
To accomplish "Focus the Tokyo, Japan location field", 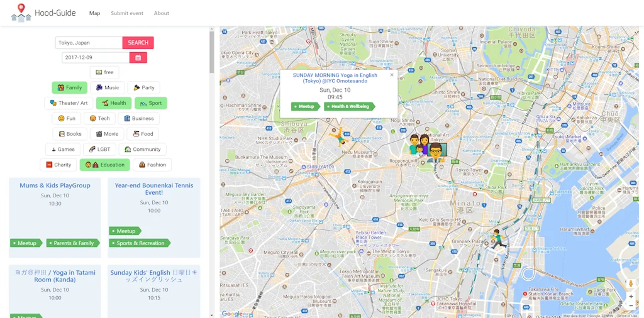I will click(x=89, y=43).
